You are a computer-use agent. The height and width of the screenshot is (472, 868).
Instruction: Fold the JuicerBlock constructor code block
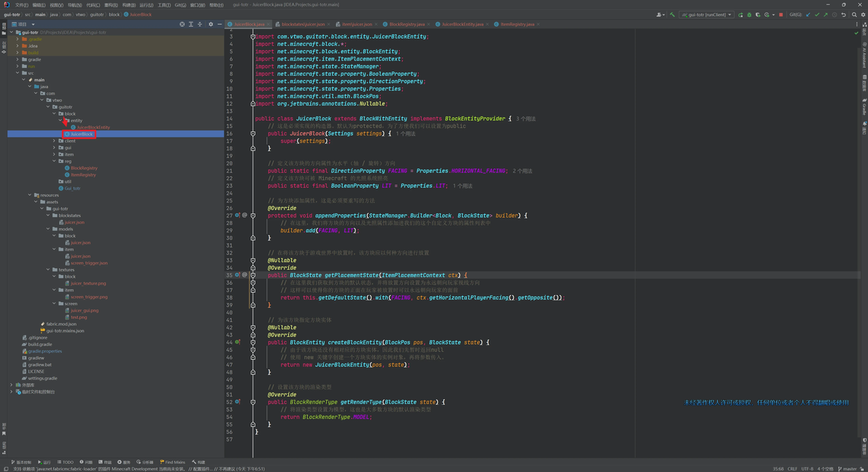[x=253, y=133]
